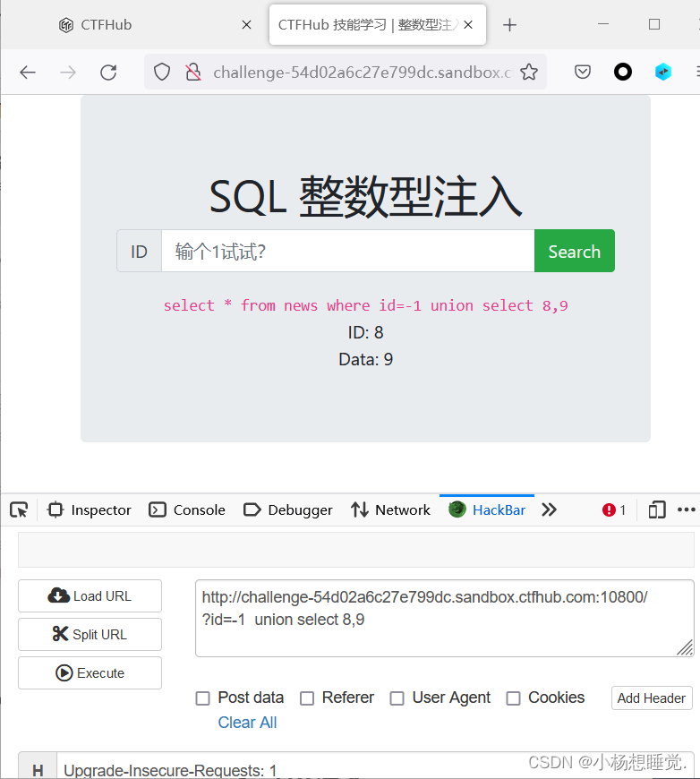Open the Console panel
This screenshot has height=779, width=700.
coord(187,510)
